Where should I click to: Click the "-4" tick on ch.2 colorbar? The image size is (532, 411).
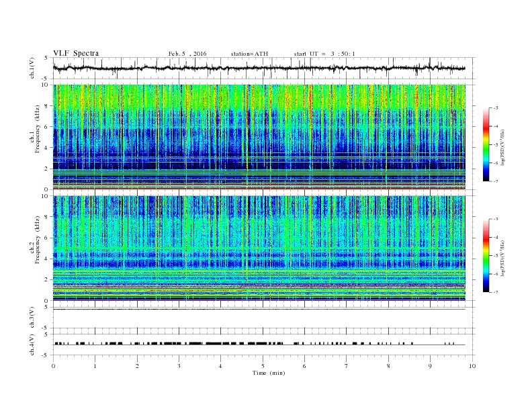(496, 237)
